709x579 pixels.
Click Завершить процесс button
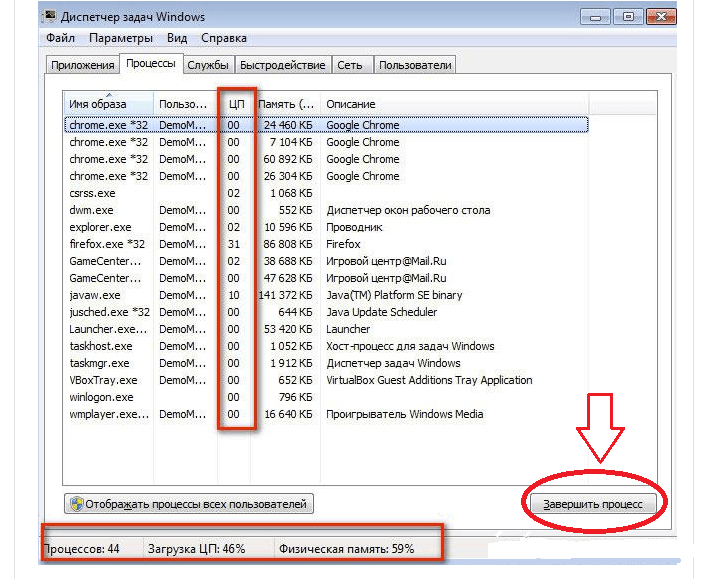593,504
